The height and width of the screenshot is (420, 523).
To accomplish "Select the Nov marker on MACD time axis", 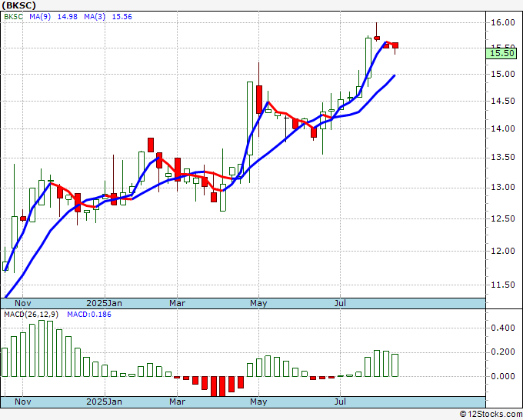I will pos(22,402).
